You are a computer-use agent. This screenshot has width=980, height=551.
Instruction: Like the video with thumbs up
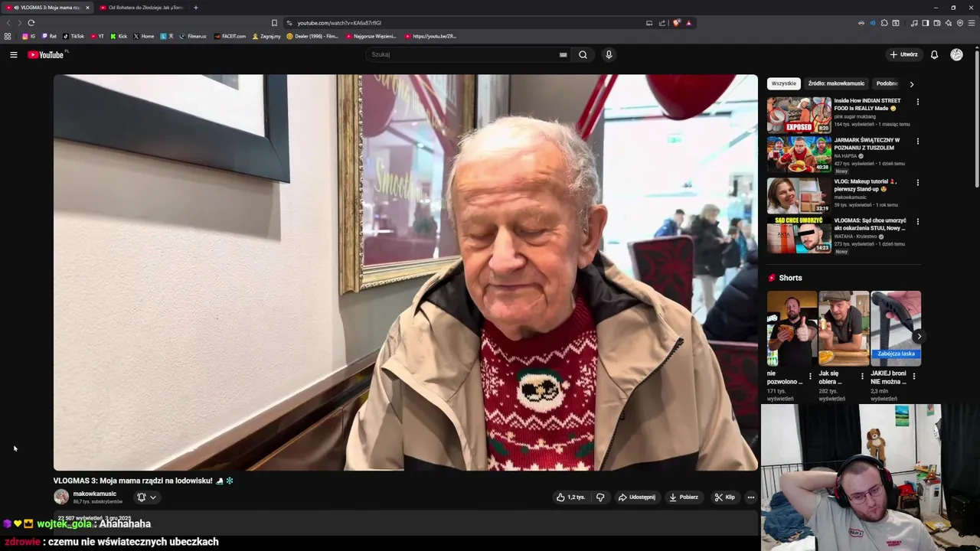(570, 497)
